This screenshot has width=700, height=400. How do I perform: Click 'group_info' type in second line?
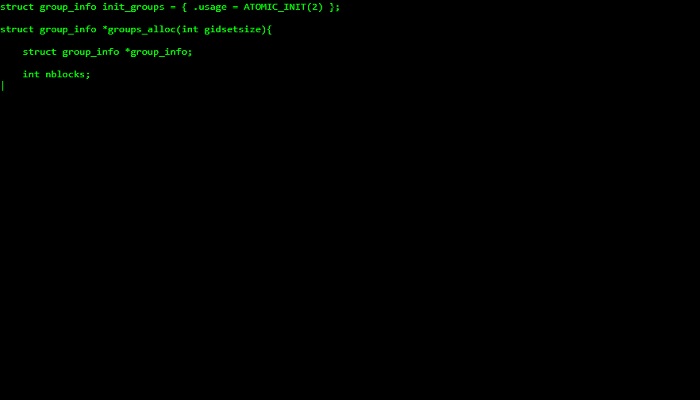[68, 30]
